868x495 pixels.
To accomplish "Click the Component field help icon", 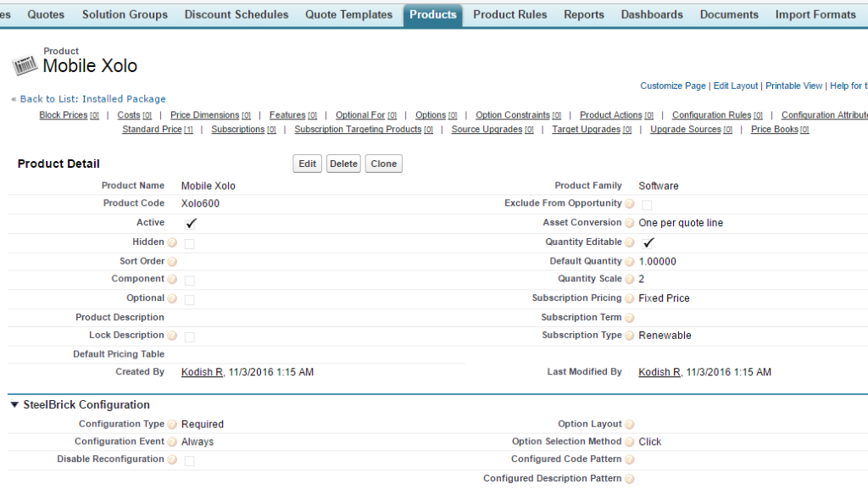I will coord(172,279).
